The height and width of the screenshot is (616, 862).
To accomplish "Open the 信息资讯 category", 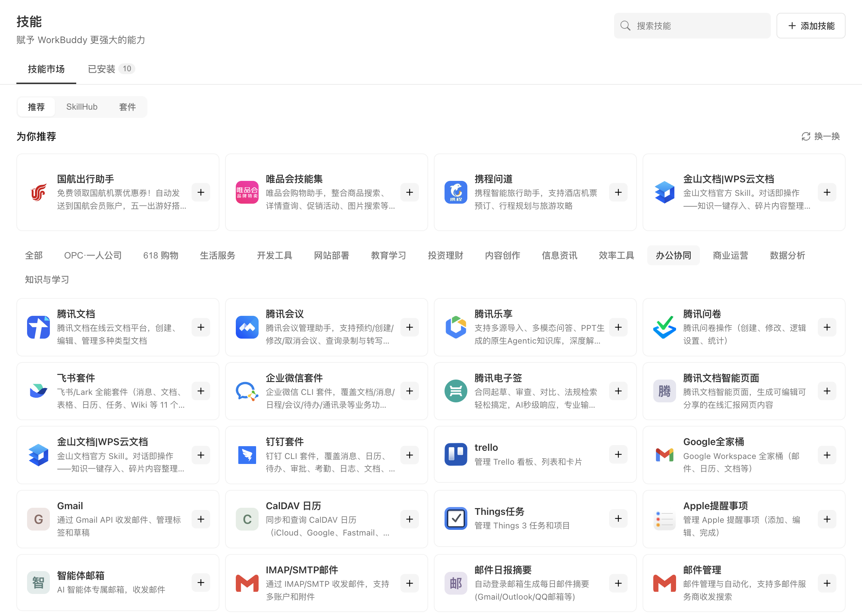I will point(560,255).
